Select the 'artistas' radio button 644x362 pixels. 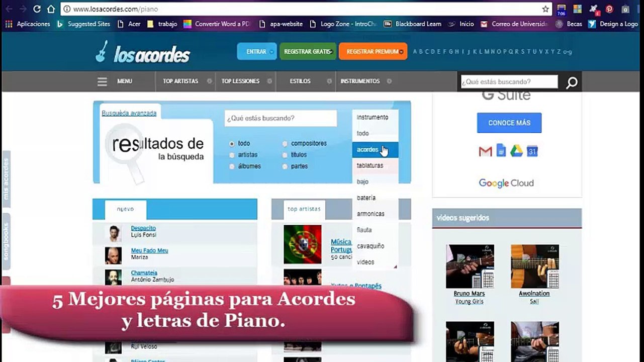[232, 155]
